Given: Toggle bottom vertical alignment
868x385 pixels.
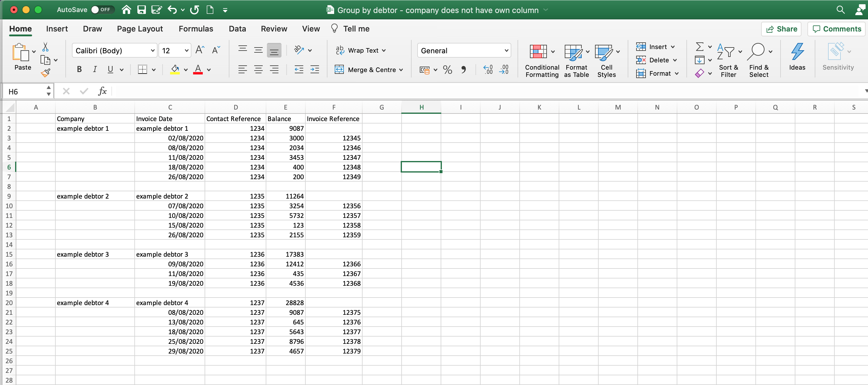Looking at the screenshot, I should [x=274, y=50].
